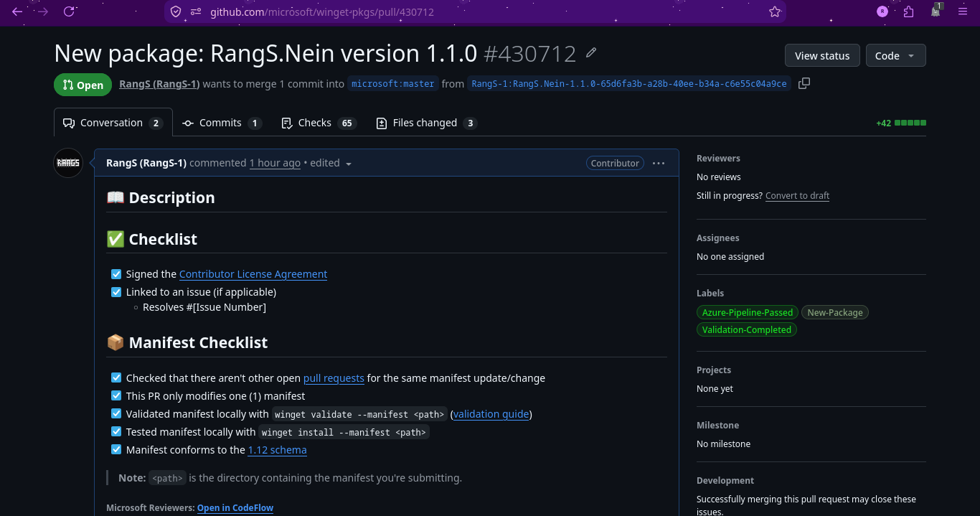Toggle Linked to an issue checkbox
Viewport: 980px width, 516px height.
pyautogui.click(x=116, y=292)
